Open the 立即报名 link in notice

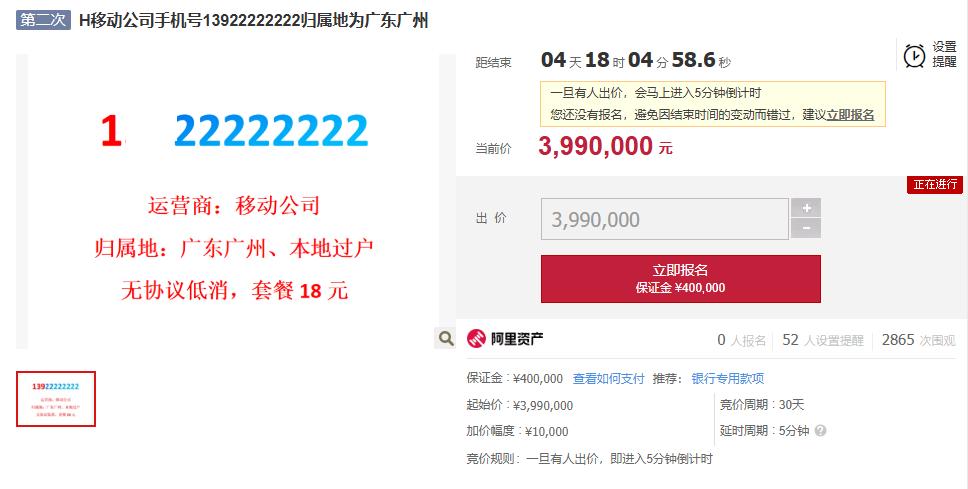coord(850,114)
